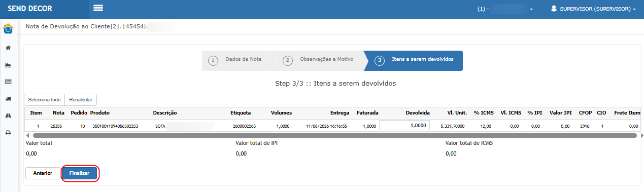644x192 pixels.
Task: Go to step 1 Dados da Nota
Action: coord(236,60)
